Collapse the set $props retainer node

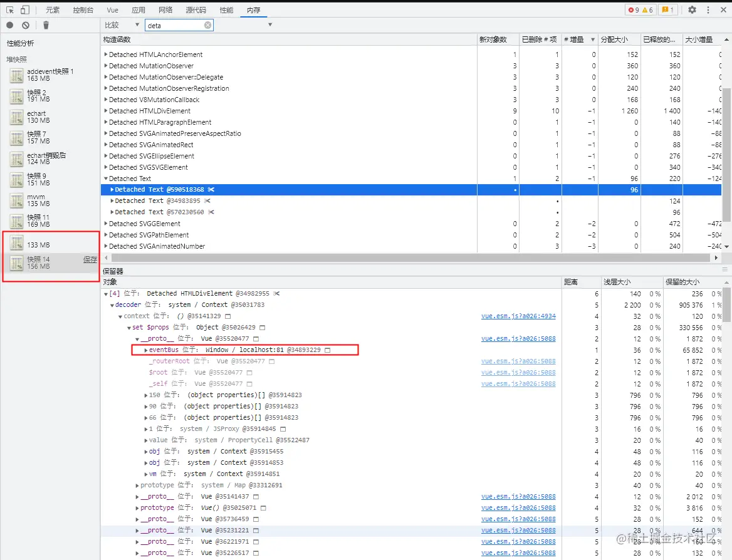click(x=129, y=328)
